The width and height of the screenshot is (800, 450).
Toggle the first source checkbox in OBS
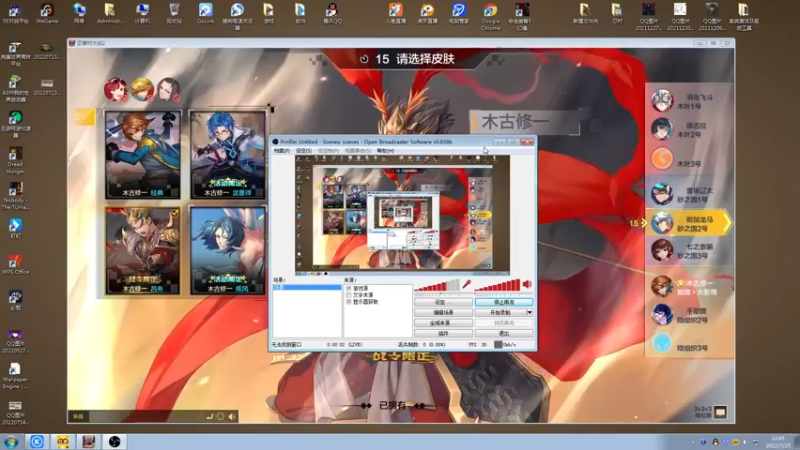tap(349, 288)
